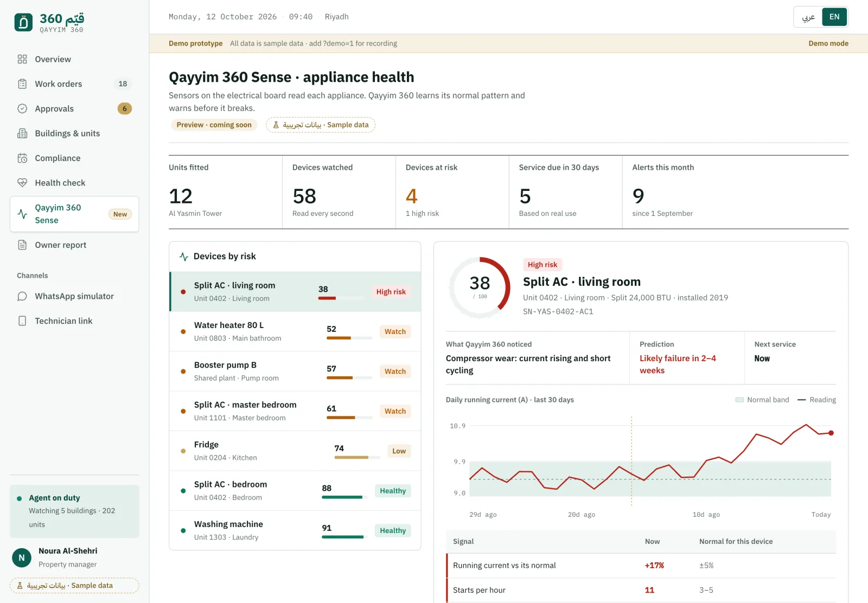868x603 pixels.
Task: Click the flask icon in header Sample data badge
Action: pos(276,125)
